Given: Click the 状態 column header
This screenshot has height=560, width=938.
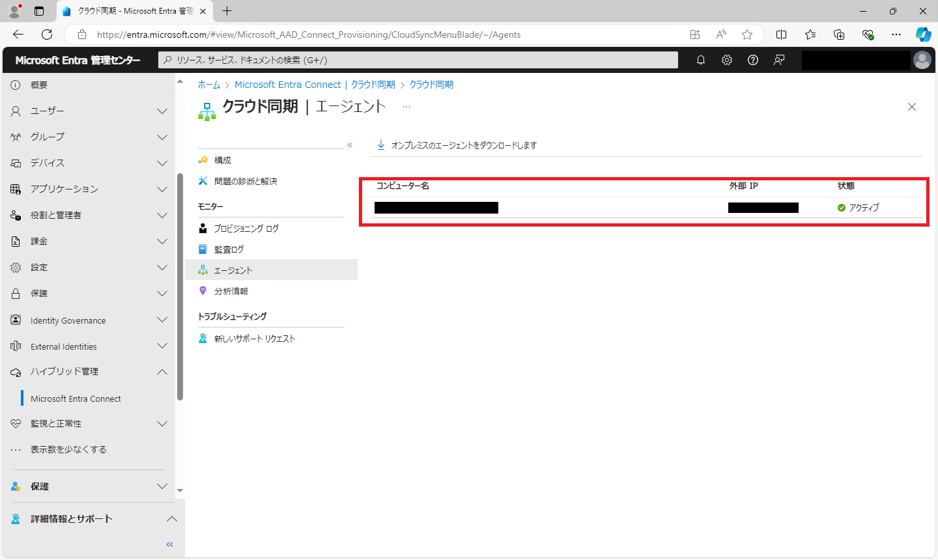Looking at the screenshot, I should [846, 186].
